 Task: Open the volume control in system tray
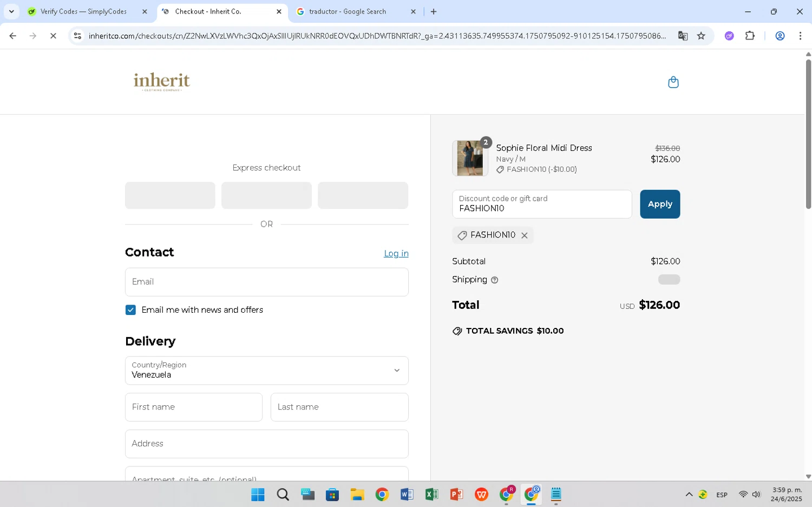(x=756, y=495)
